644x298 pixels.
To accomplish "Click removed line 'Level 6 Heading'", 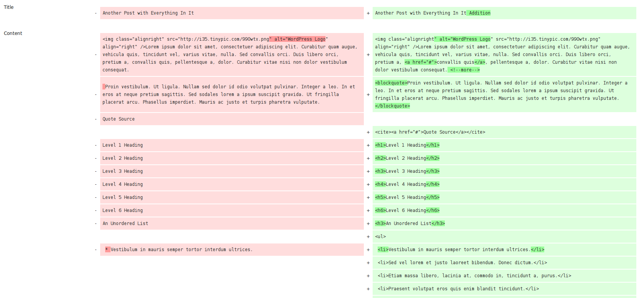I will point(232,210).
